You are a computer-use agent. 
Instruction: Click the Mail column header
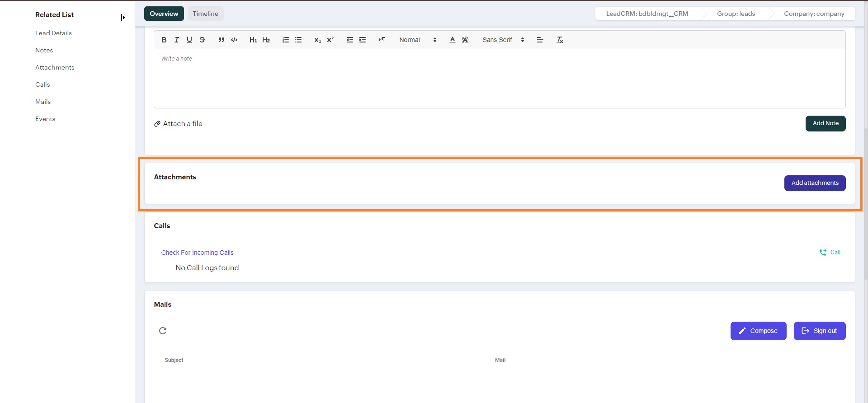(x=500, y=360)
